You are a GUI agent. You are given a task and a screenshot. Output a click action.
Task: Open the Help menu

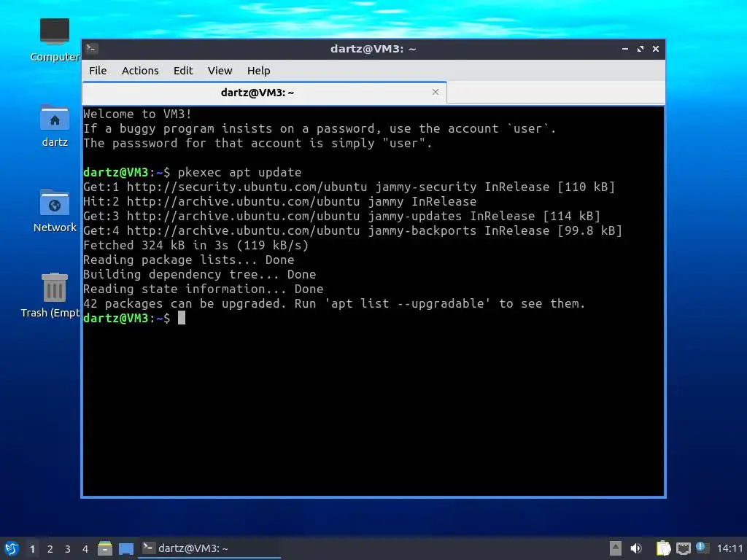pyautogui.click(x=259, y=71)
